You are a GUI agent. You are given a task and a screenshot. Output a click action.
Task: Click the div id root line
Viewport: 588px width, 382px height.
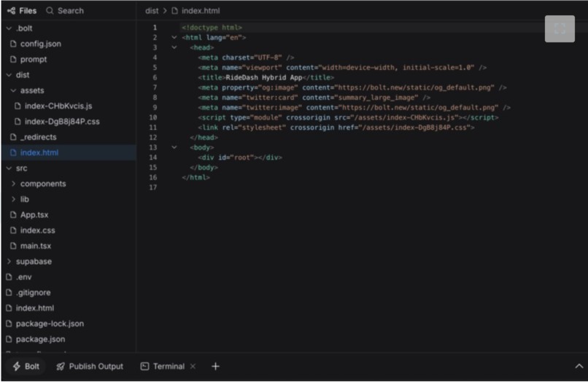pyautogui.click(x=240, y=157)
